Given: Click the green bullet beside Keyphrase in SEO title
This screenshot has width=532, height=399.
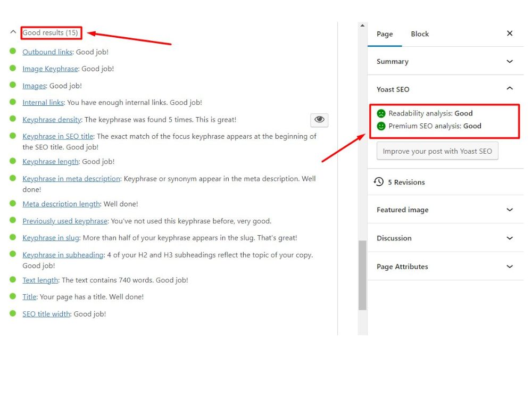Looking at the screenshot, I should (13, 135).
